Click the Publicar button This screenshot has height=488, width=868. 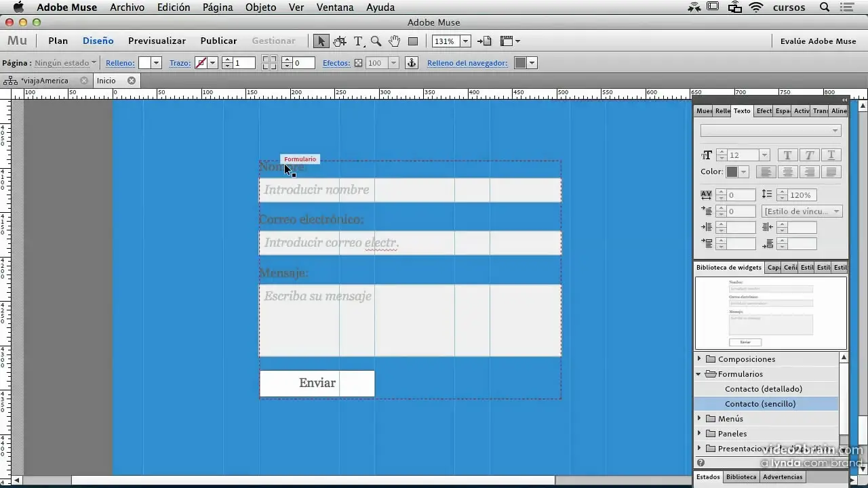pos(218,41)
